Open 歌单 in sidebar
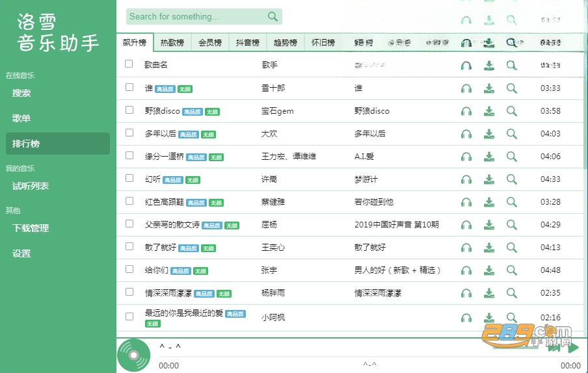The width and height of the screenshot is (588, 373). point(58,118)
